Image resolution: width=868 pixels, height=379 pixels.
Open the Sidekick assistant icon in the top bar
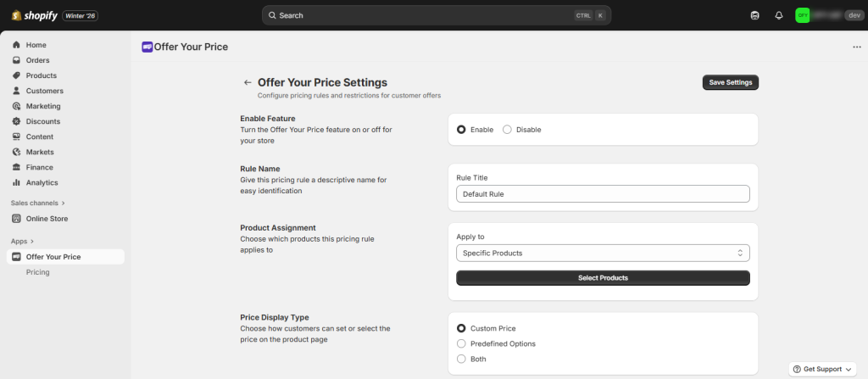point(754,15)
